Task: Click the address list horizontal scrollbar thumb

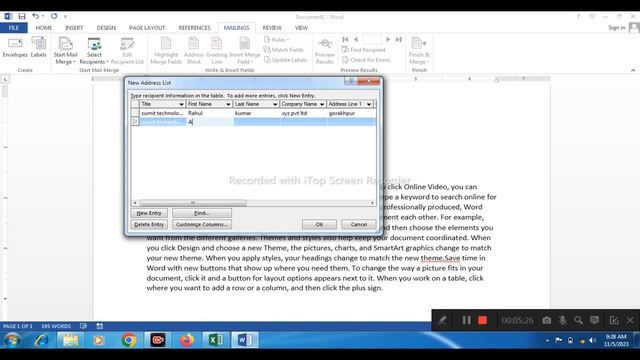Action: (x=193, y=202)
